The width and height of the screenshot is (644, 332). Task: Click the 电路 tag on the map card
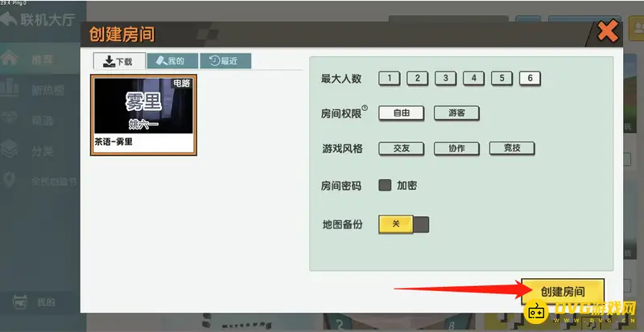[182, 84]
